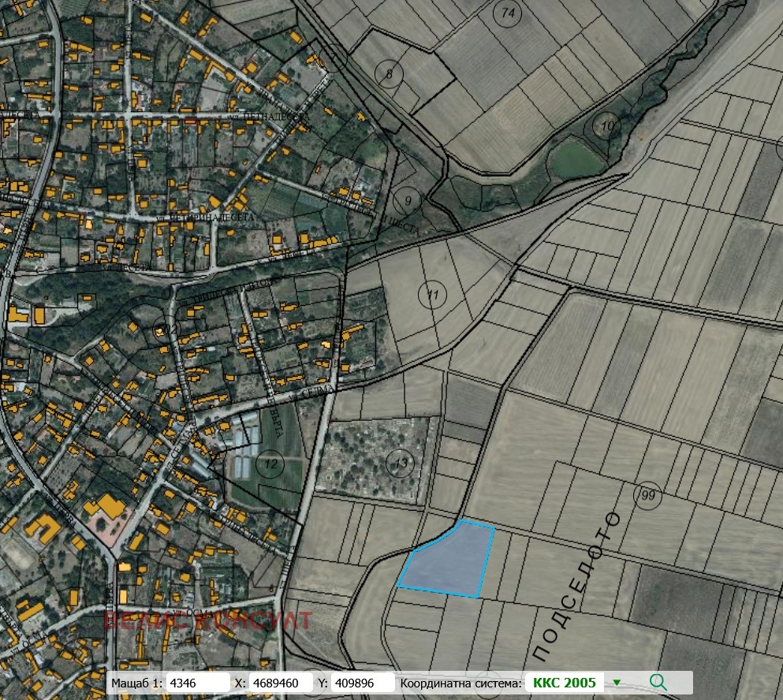783x700 pixels.
Task: Click the green pond near marker 10
Action: 577,159
